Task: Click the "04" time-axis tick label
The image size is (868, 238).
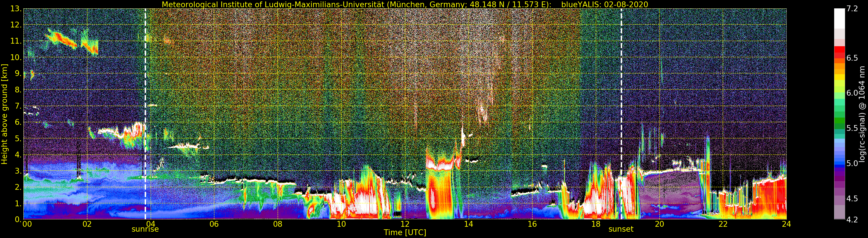Action: (151, 224)
